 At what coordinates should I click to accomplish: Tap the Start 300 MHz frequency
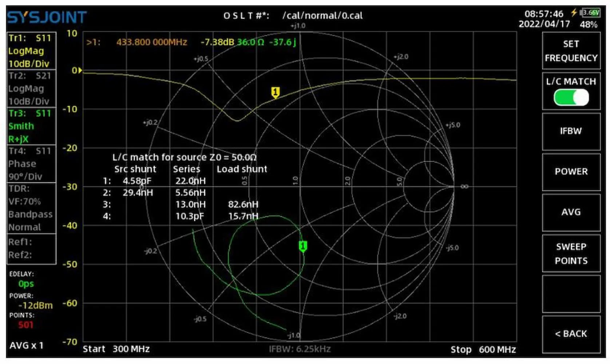click(x=116, y=349)
